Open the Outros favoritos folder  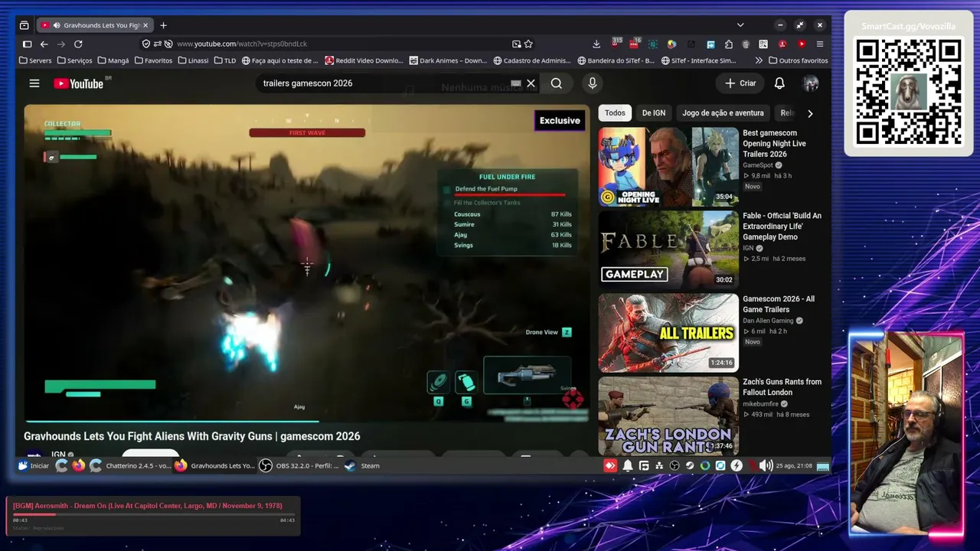click(x=799, y=60)
